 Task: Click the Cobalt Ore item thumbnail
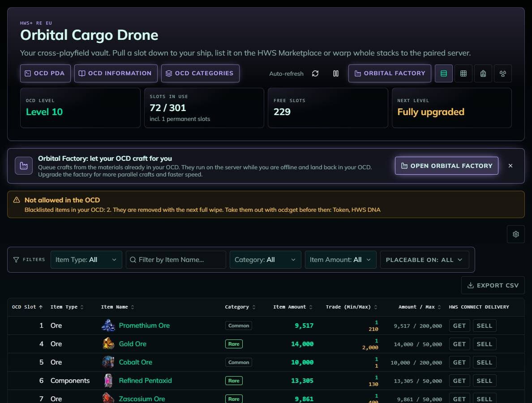tap(108, 362)
